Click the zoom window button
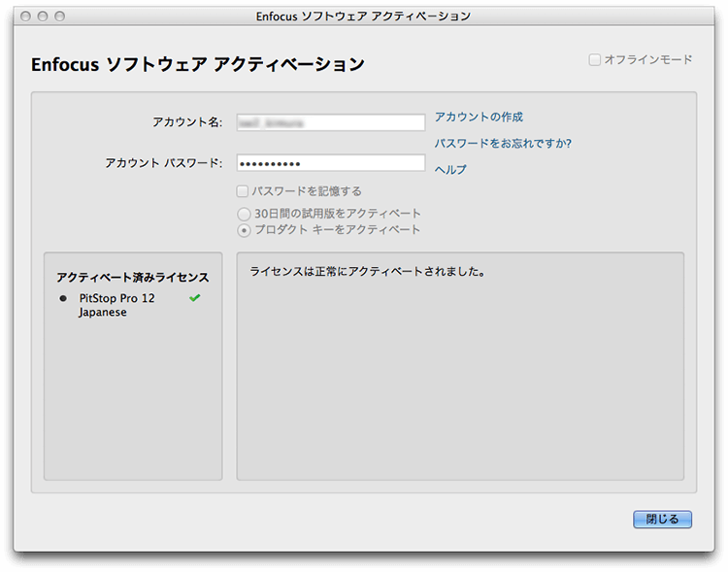This screenshot has width=728, height=572. pyautogui.click(x=60, y=17)
